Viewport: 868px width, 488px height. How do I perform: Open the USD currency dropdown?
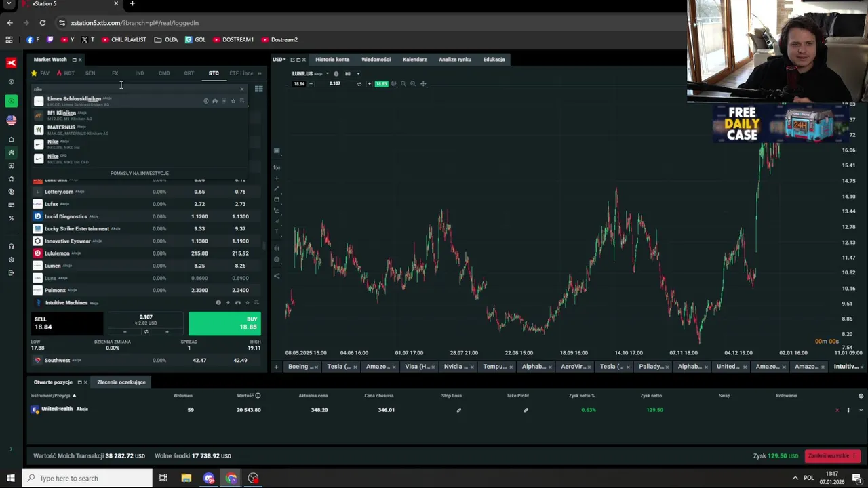[279, 60]
